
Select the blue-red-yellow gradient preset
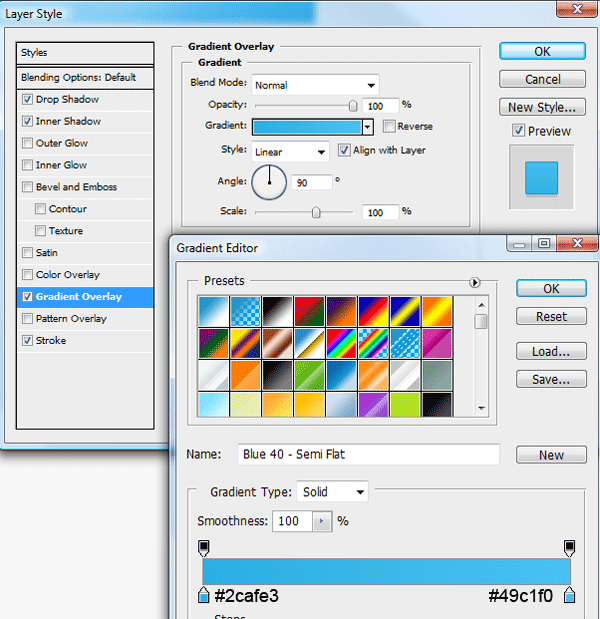(373, 311)
